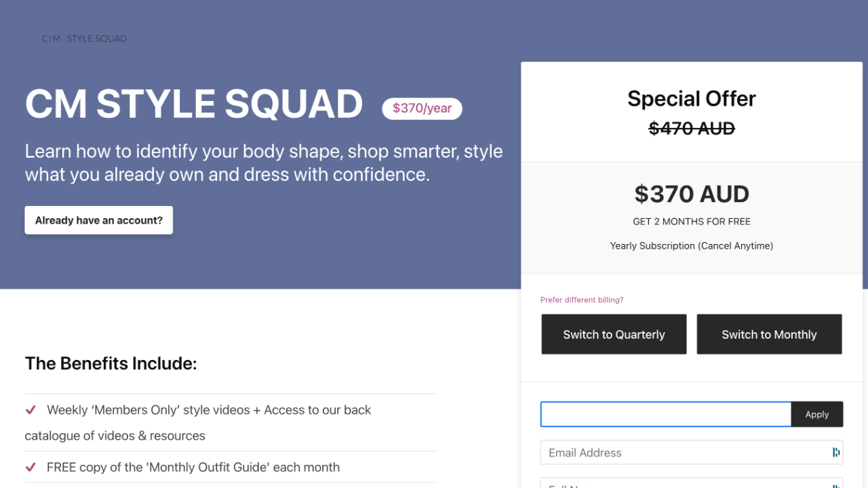The height and width of the screenshot is (488, 868).
Task: Click The Benefits Include heading
Action: pos(111,364)
